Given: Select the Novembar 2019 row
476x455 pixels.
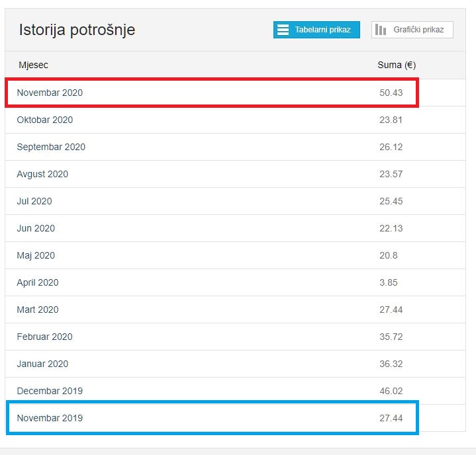Looking at the screenshot, I should tap(235, 418).
